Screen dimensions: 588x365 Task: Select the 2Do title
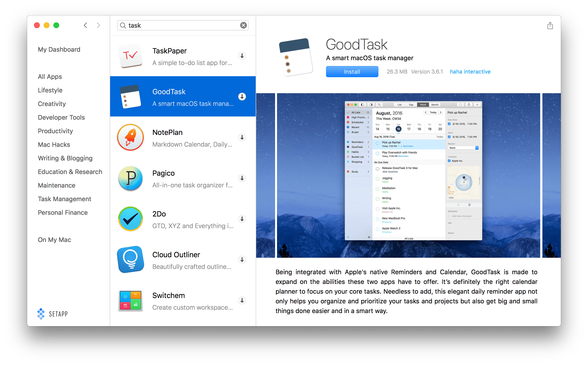tap(159, 214)
